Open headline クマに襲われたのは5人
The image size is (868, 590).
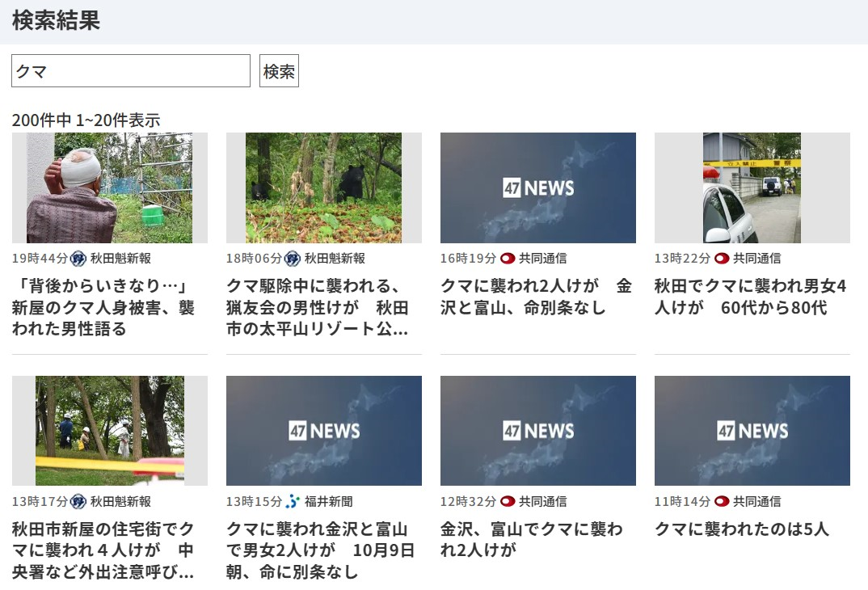pos(742,529)
